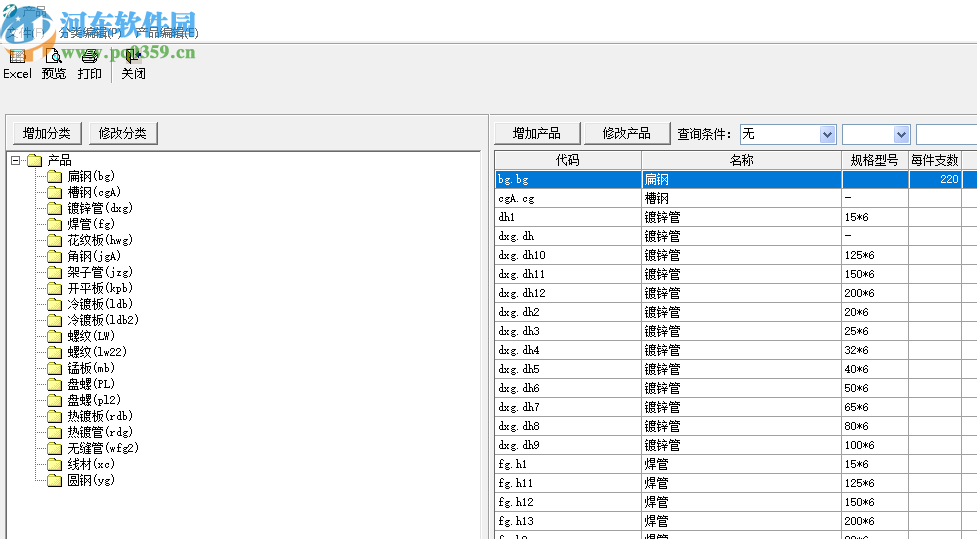Select the 热镀管(rdg) folder icon
The width and height of the screenshot is (977, 539).
point(55,432)
